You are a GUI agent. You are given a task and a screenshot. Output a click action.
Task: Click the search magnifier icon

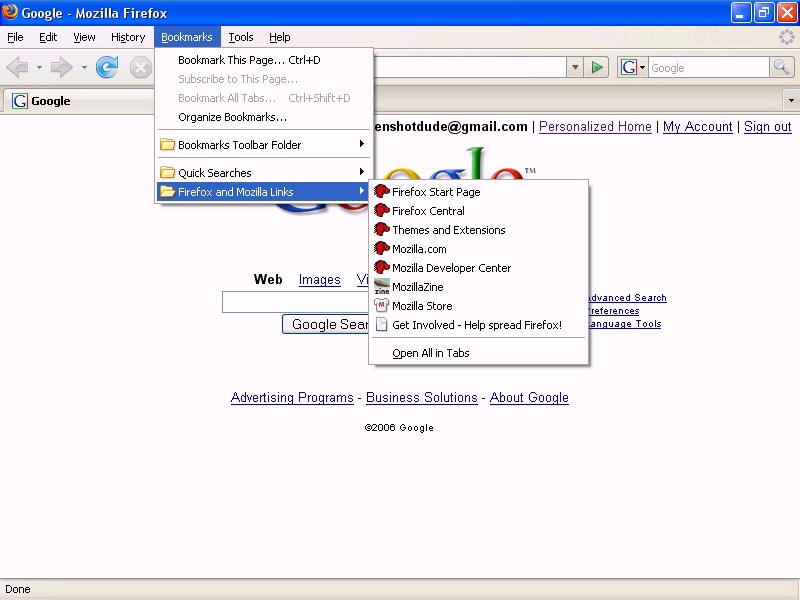[781, 67]
